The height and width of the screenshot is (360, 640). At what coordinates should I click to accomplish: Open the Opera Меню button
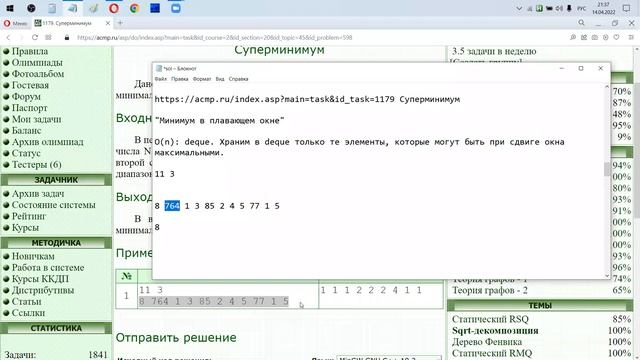coord(16,24)
